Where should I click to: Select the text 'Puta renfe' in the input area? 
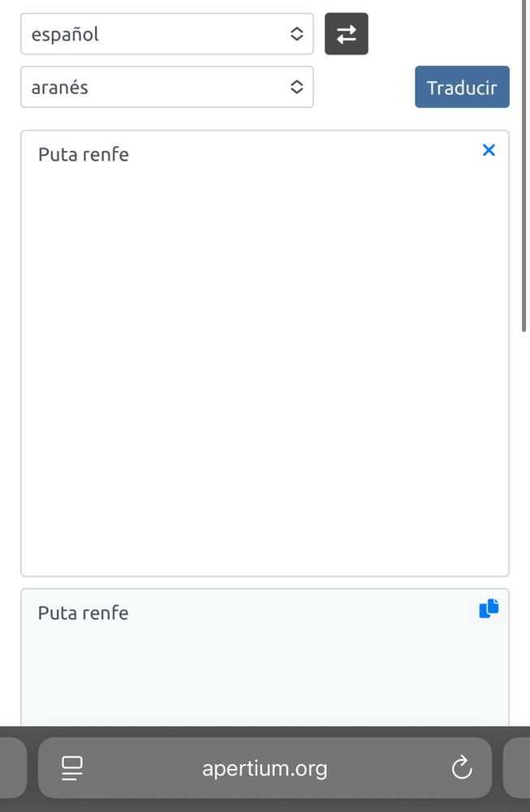pos(83,154)
